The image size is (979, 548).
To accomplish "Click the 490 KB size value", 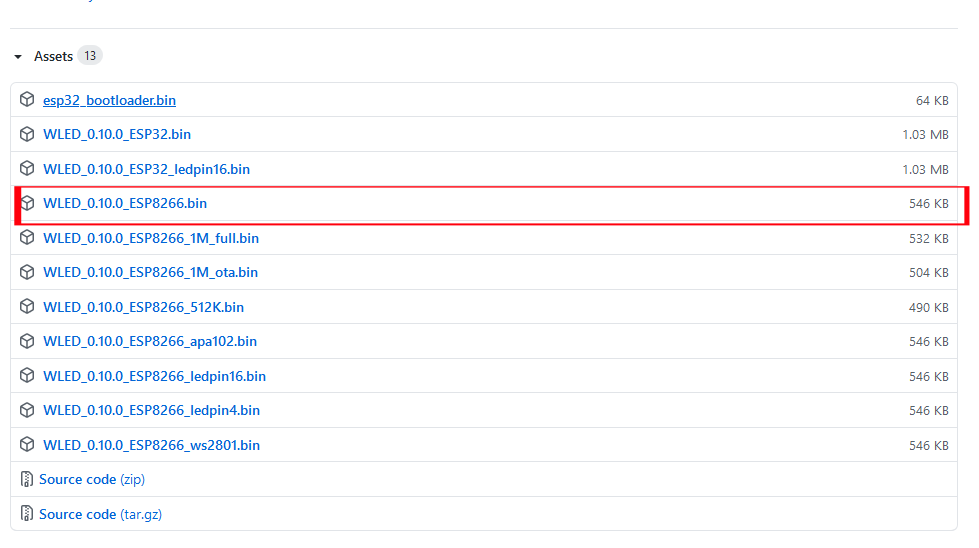I will point(929,308).
